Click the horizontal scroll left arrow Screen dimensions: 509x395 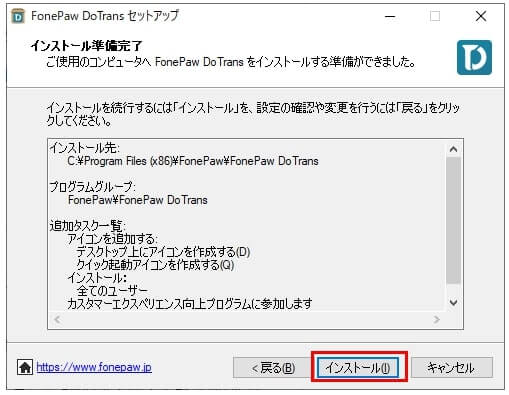point(57,320)
